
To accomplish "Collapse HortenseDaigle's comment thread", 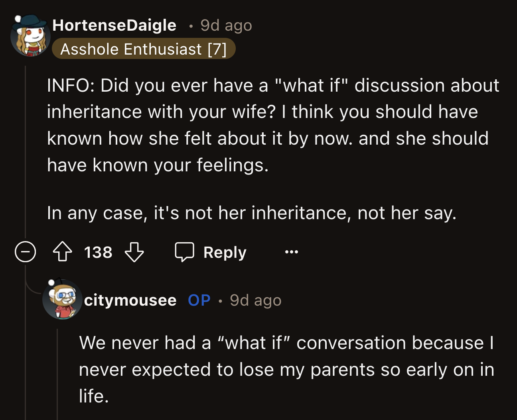I will [25, 251].
